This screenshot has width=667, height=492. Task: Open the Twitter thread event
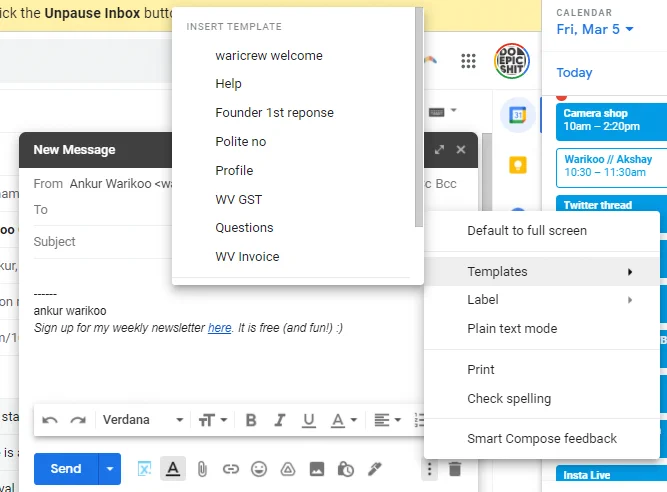(x=611, y=204)
